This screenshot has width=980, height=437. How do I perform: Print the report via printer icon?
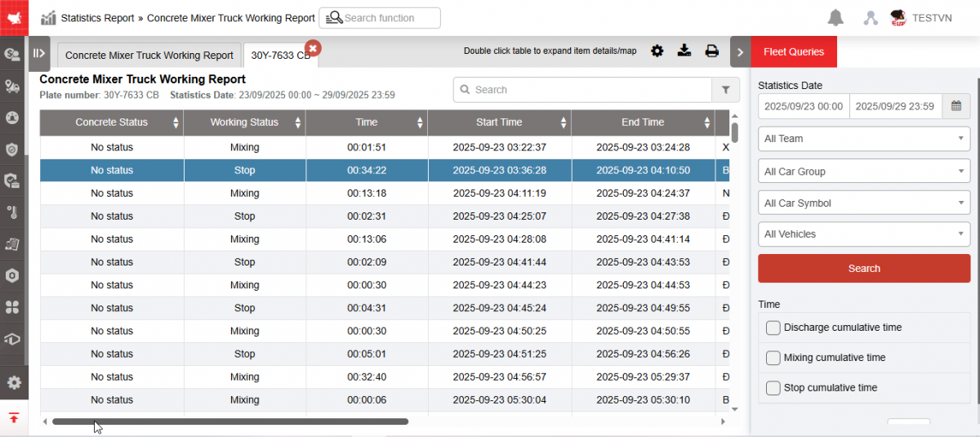coord(711,51)
